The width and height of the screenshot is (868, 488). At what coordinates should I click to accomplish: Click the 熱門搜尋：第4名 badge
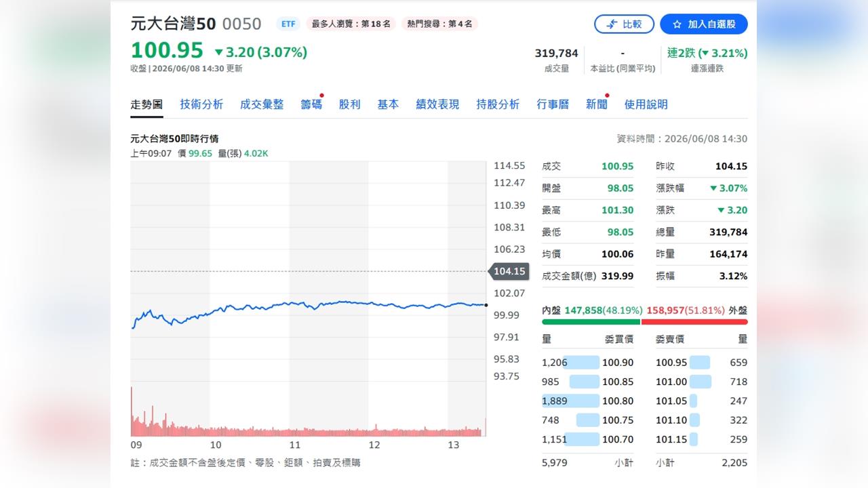(439, 24)
